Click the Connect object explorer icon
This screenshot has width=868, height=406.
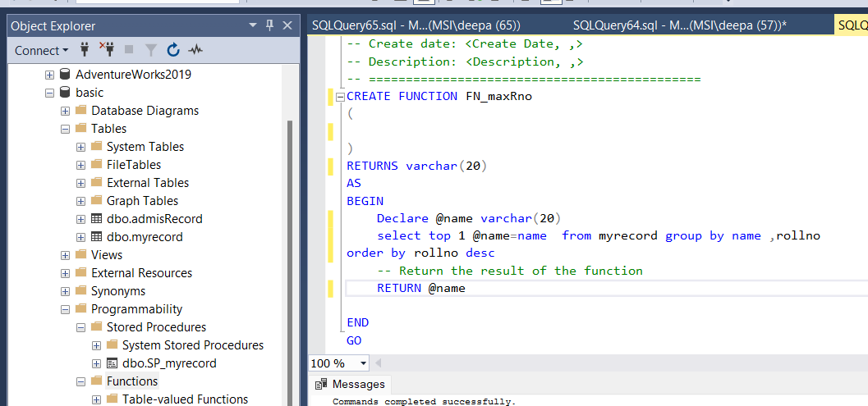(x=85, y=50)
